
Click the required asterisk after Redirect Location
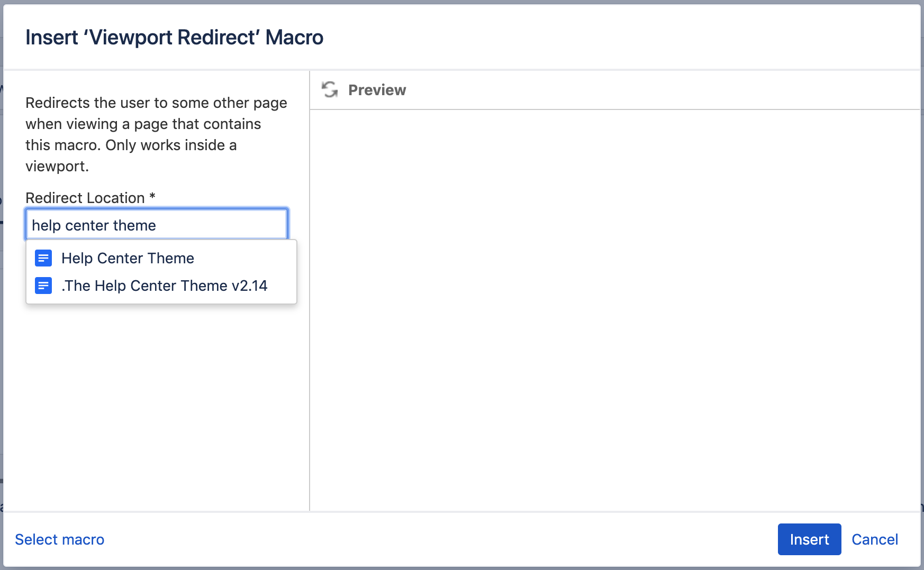coord(152,197)
